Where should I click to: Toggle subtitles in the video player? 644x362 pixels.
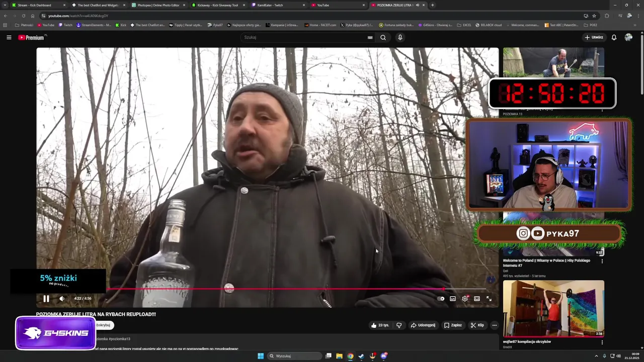[453, 299]
